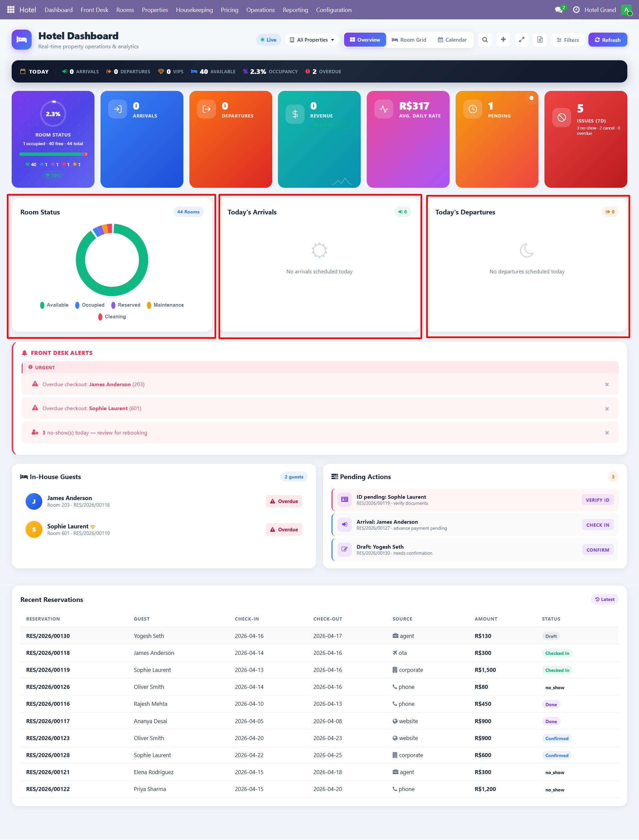Click the plus add icon in toolbar

pos(503,40)
